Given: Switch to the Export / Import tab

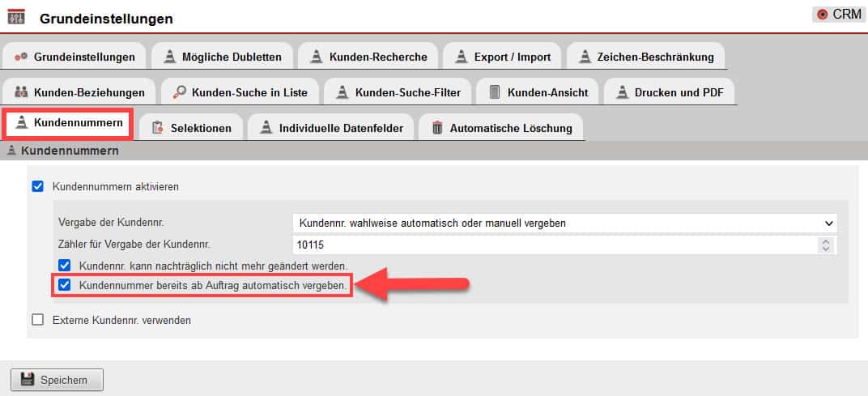Looking at the screenshot, I should pyautogui.click(x=502, y=57).
